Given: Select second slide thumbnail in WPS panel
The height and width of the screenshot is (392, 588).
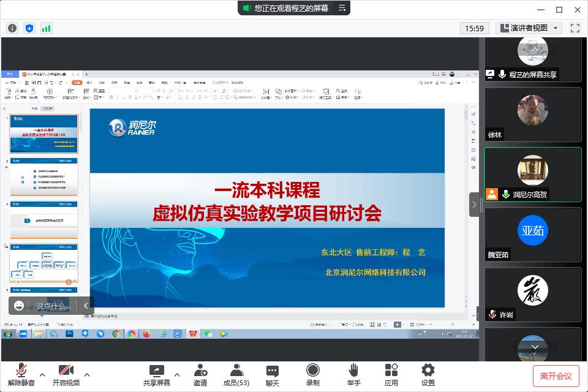Looking at the screenshot, I should (44, 176).
